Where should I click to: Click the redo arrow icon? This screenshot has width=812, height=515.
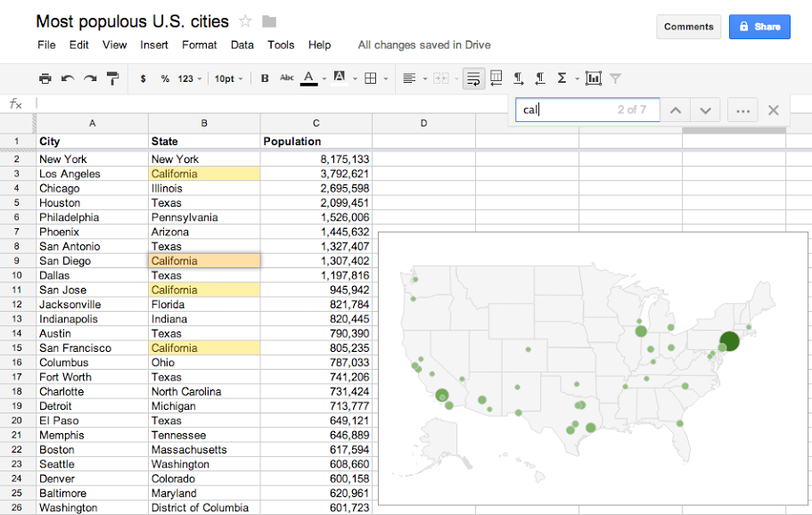pyautogui.click(x=90, y=78)
